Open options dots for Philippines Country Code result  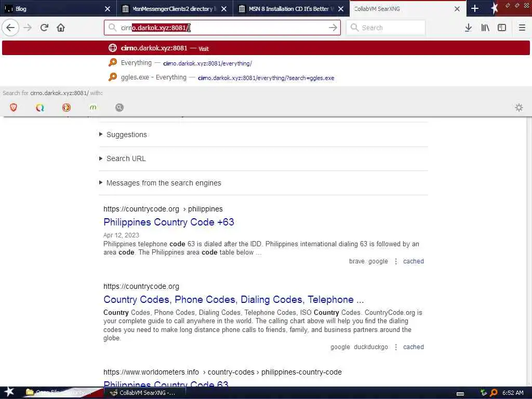pyautogui.click(x=395, y=261)
